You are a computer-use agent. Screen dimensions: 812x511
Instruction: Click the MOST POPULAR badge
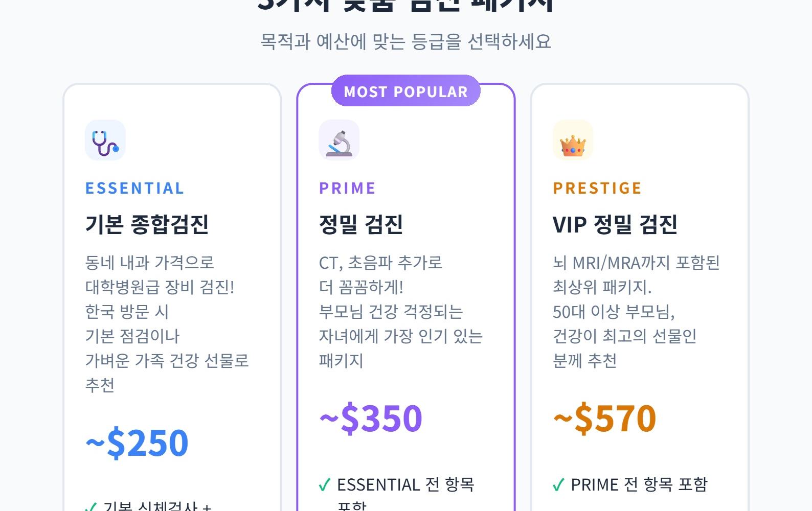pos(405,91)
